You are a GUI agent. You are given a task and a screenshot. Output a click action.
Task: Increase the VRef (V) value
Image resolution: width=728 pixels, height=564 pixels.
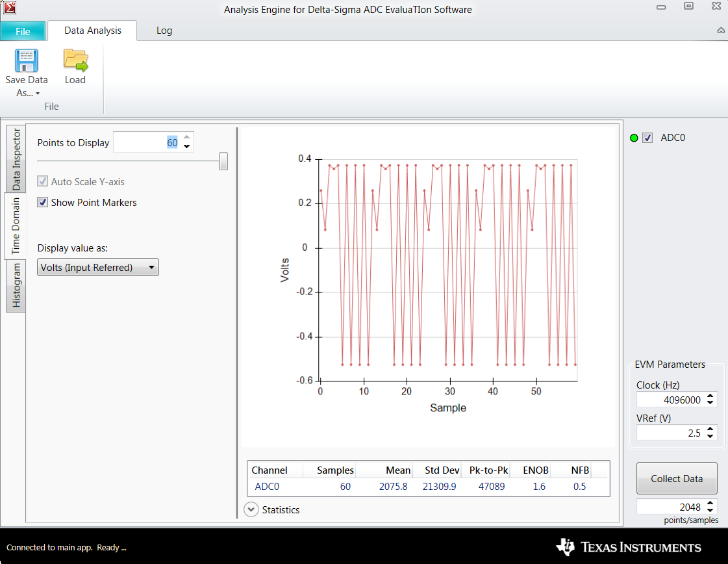[x=710, y=429]
